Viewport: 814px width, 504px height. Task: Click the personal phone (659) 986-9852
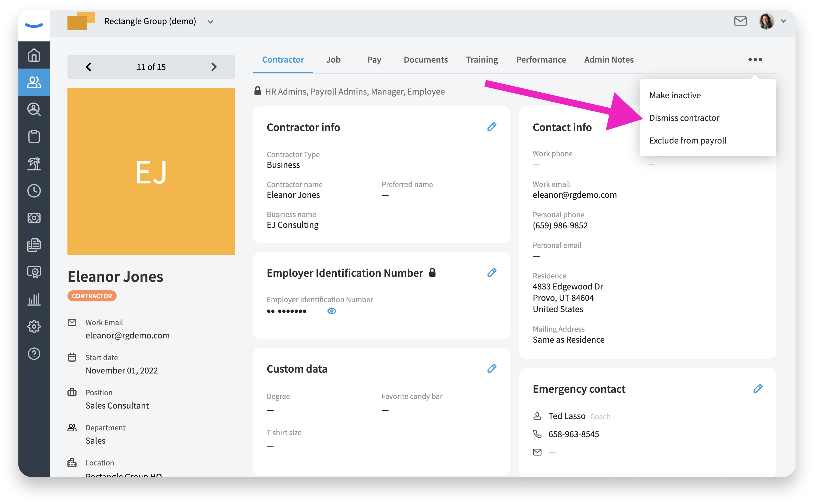point(560,226)
